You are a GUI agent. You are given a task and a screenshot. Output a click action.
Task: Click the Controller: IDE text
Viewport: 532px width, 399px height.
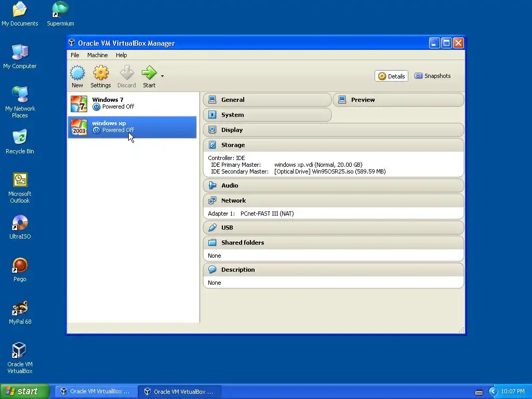(x=227, y=158)
